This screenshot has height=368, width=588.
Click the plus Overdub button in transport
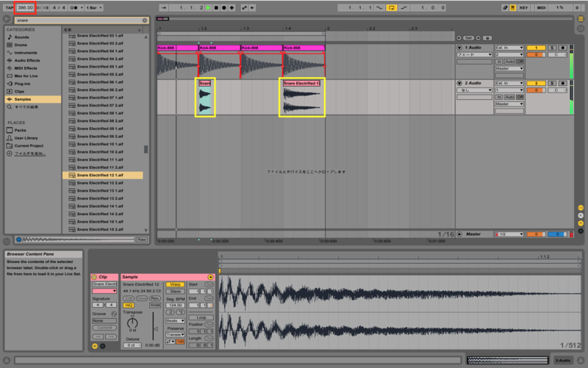coord(232,7)
